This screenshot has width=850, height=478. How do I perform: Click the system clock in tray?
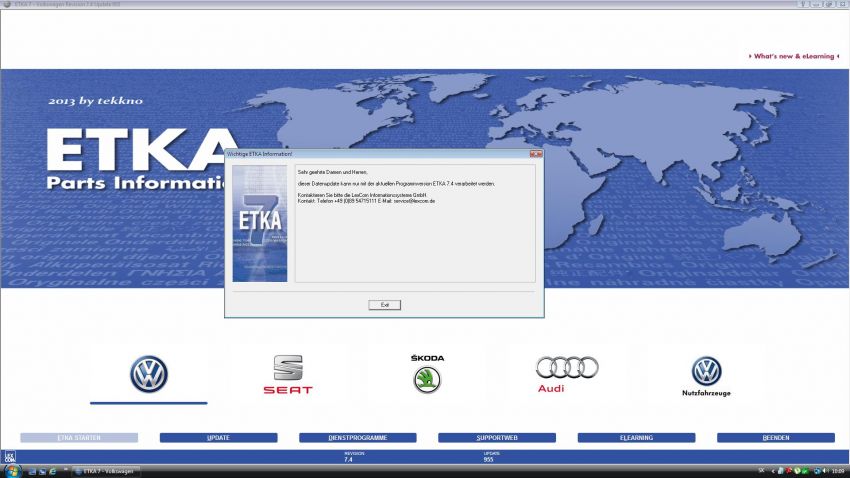(839, 471)
